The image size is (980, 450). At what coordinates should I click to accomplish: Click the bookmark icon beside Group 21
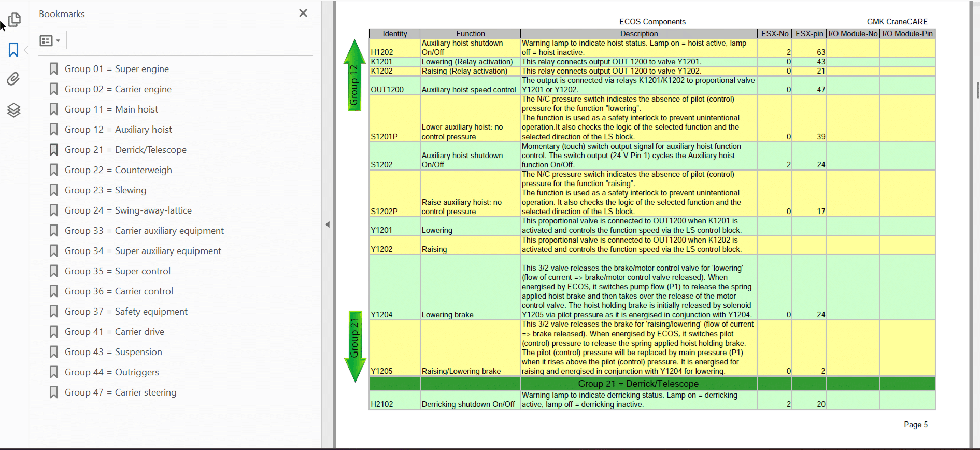[x=53, y=150]
